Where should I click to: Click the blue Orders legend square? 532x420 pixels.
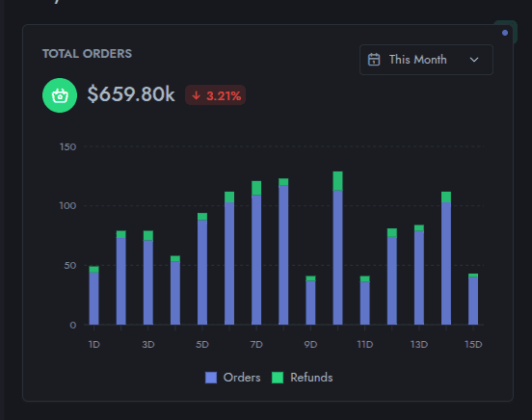(x=211, y=378)
